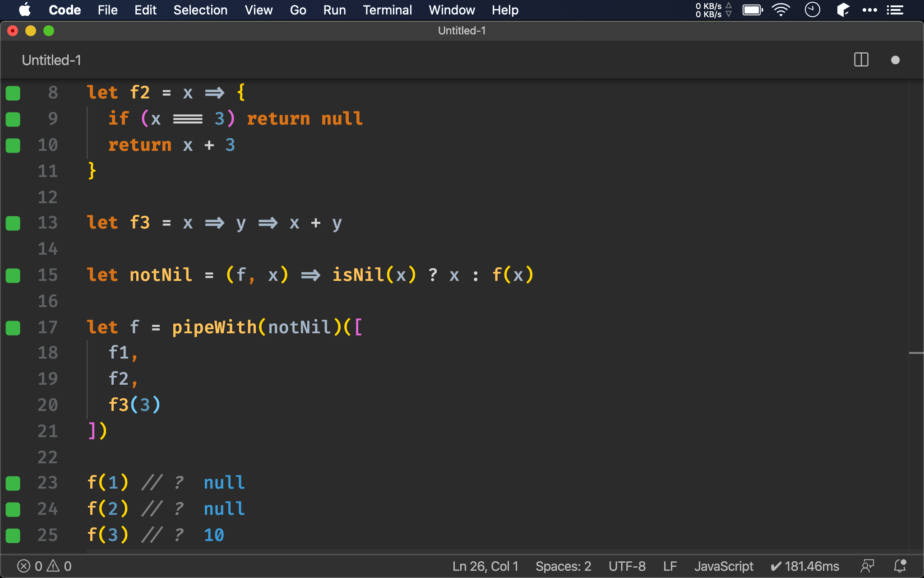Click the battery status icon
This screenshot has width=924, height=578.
(753, 10)
